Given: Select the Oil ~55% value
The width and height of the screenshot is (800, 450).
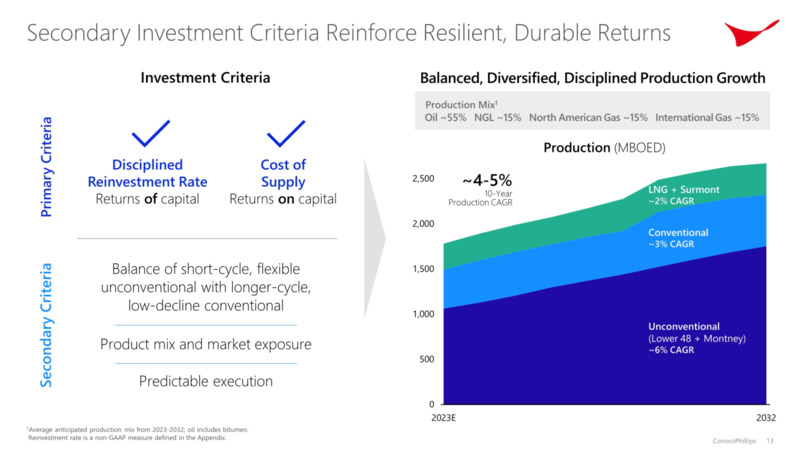Looking at the screenshot, I should click(x=445, y=118).
